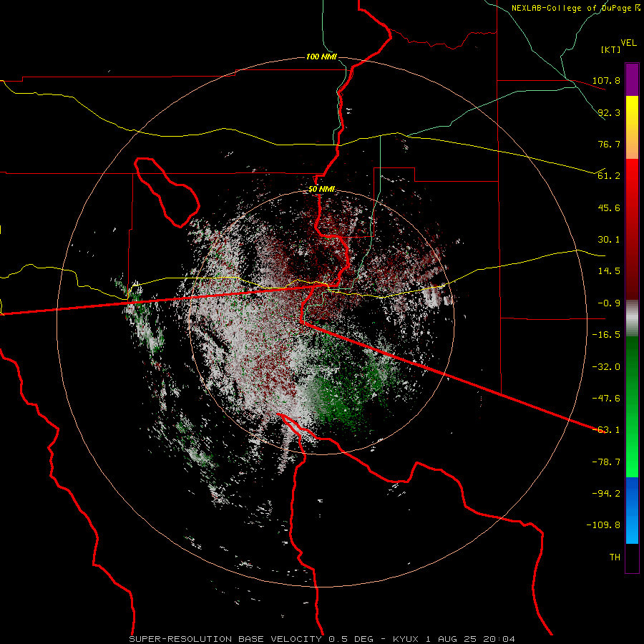
Task: Select the 61.2 velocity scale value
Action: [x=609, y=176]
